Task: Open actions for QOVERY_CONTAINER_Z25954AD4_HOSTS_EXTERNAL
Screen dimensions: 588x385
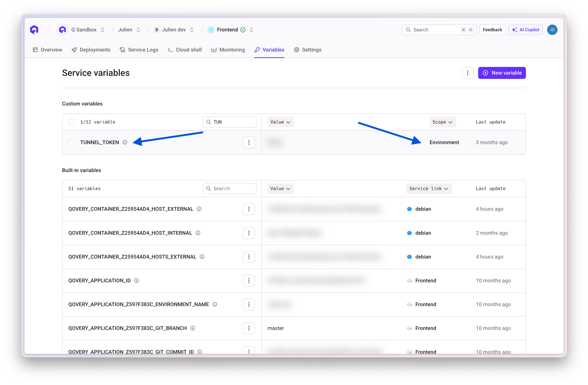Action: [x=249, y=257]
